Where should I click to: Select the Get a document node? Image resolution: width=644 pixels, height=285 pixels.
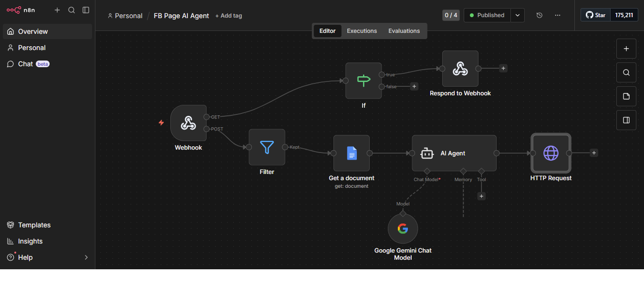tap(352, 153)
